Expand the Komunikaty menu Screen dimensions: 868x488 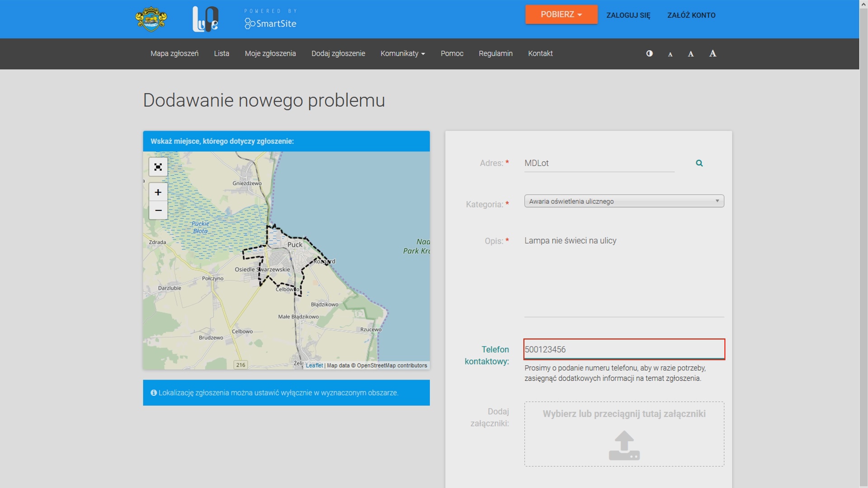[403, 53]
